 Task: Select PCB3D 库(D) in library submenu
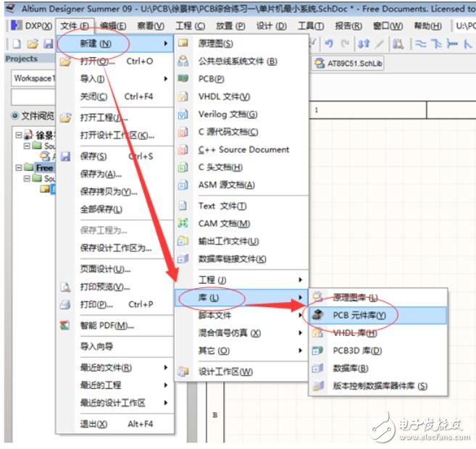[378, 351]
